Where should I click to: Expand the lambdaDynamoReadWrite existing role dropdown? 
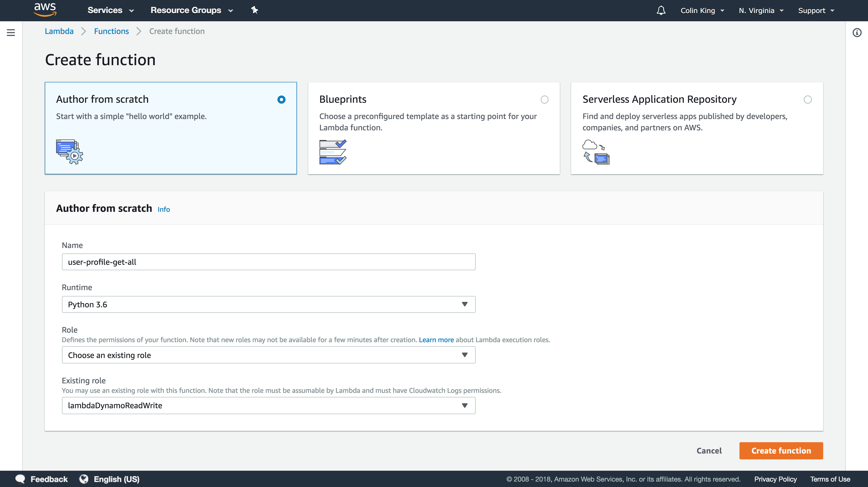tap(269, 406)
